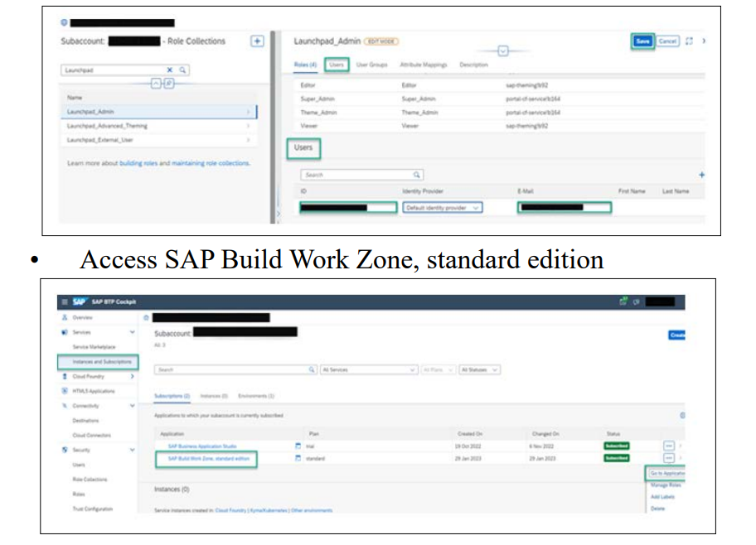Screen dimensions: 756x545
Task: Click the Security shield icon in the sidebar
Action: [x=65, y=450]
